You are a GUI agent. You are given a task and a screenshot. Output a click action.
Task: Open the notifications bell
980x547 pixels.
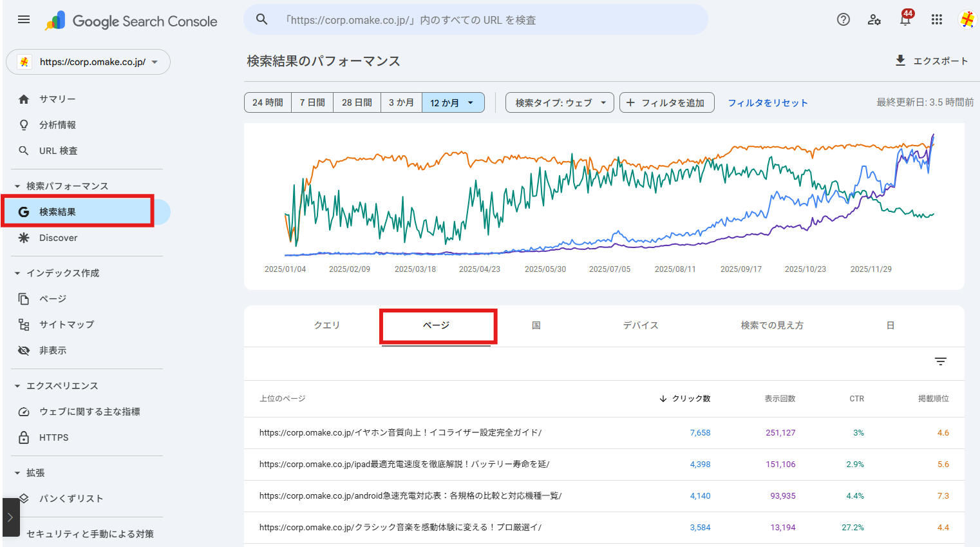(905, 20)
